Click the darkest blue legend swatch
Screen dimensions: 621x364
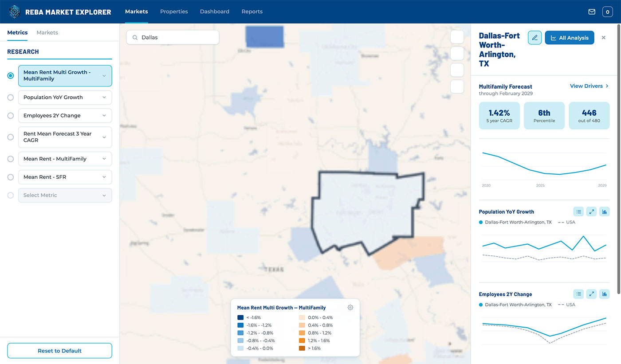pos(240,317)
